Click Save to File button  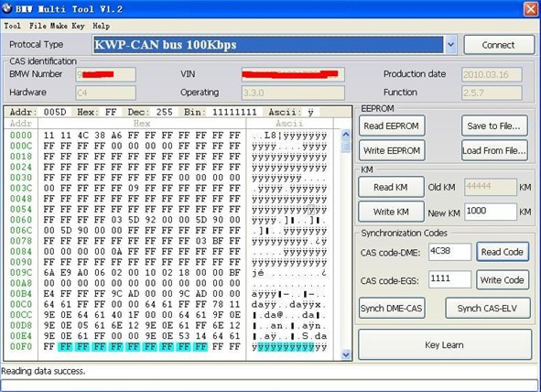click(494, 126)
